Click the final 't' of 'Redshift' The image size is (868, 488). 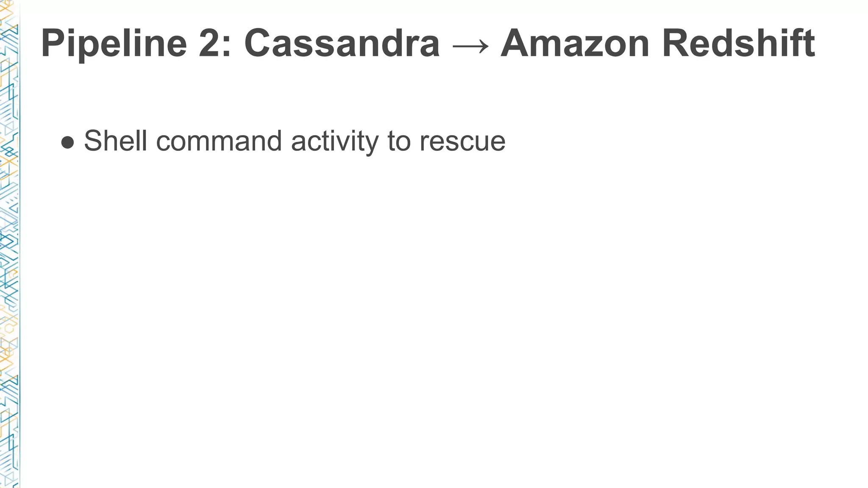click(x=808, y=43)
